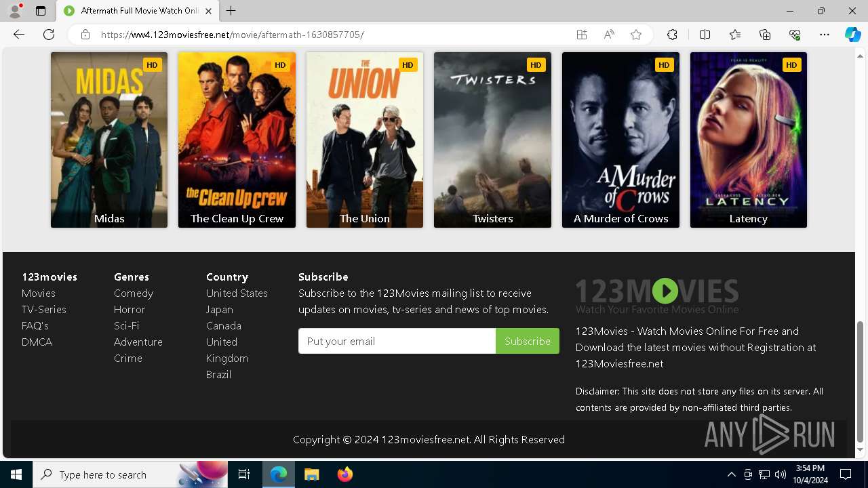
Task: Select the Adventure genre link
Action: point(138,342)
